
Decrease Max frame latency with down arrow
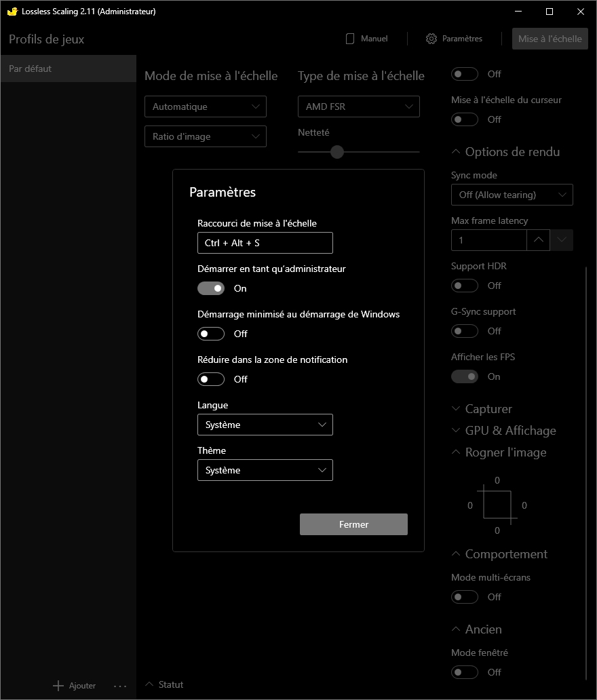(x=562, y=240)
